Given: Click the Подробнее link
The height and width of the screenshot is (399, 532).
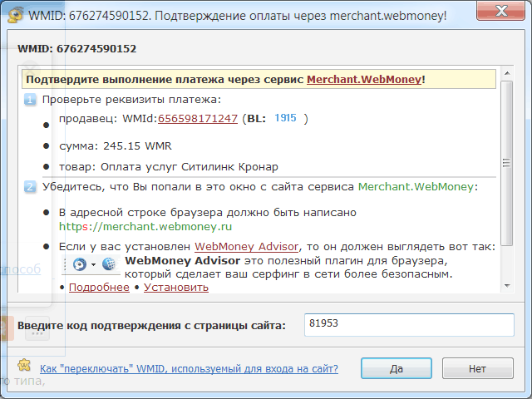Looking at the screenshot, I should [x=99, y=288].
